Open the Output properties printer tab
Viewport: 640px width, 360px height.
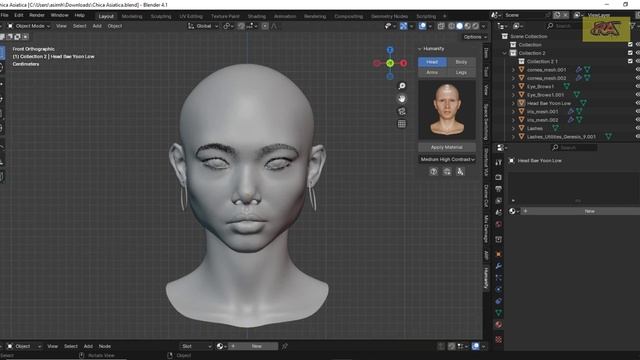coord(498,189)
